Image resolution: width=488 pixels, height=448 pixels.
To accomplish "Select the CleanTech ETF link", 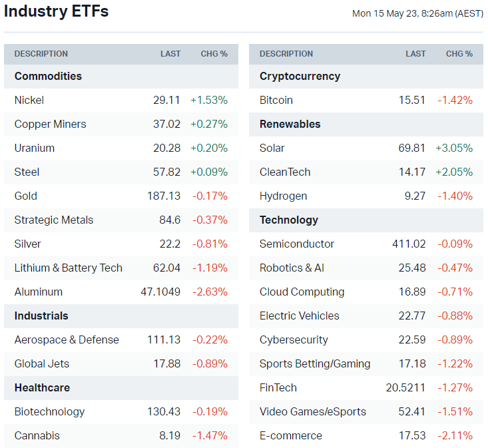I will (x=285, y=172).
